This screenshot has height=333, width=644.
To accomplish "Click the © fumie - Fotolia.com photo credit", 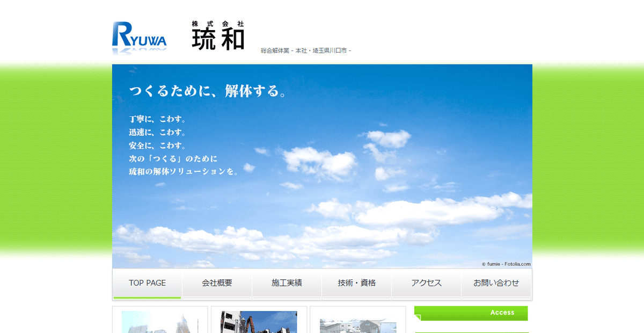I will coord(506,264).
